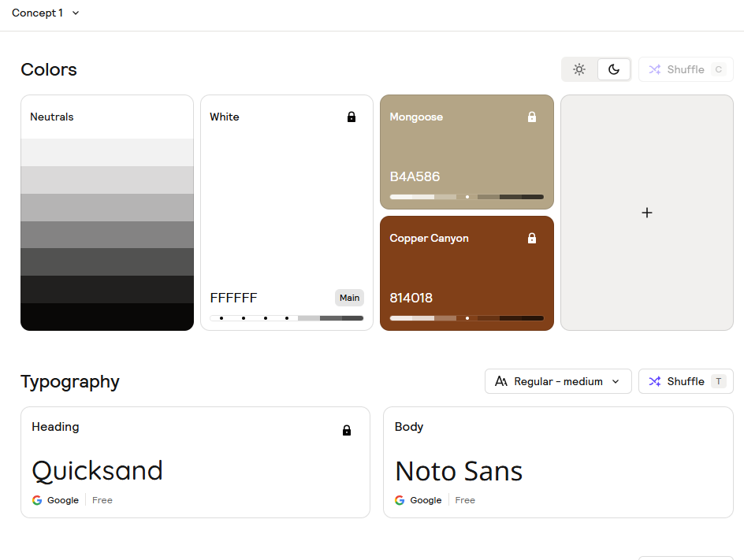
Task: Unlock the Mongoose color card
Action: point(531,117)
